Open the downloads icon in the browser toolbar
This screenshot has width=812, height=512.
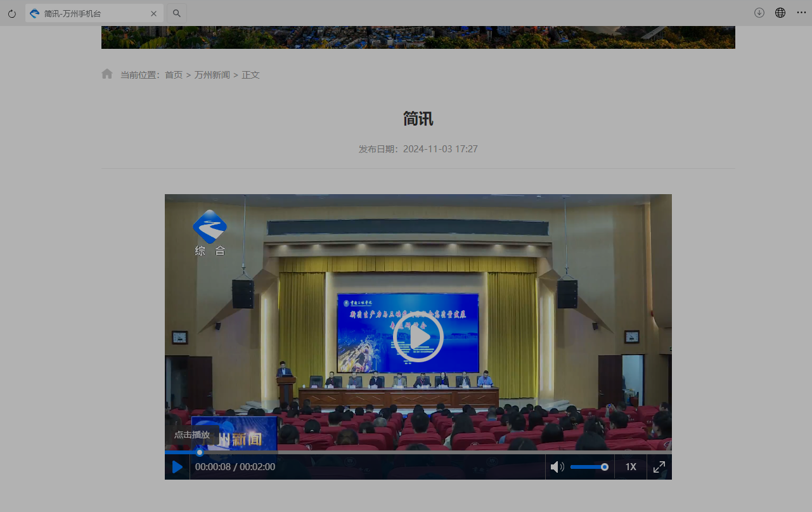pyautogui.click(x=759, y=13)
